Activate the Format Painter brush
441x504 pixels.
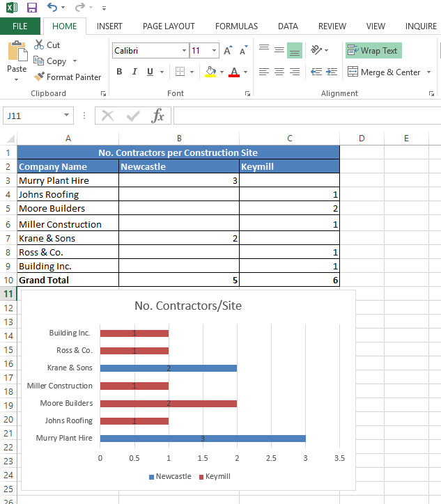[39, 77]
